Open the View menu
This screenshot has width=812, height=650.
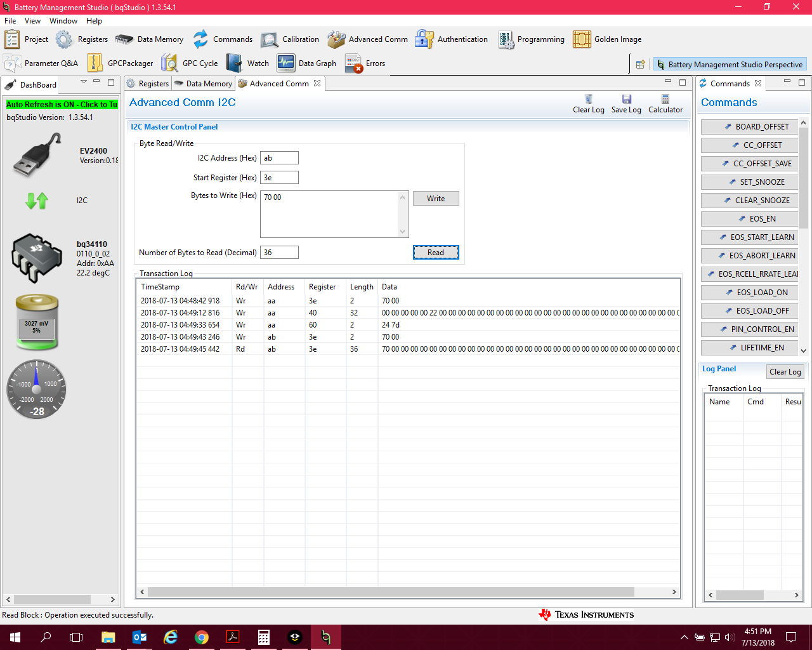(x=32, y=21)
